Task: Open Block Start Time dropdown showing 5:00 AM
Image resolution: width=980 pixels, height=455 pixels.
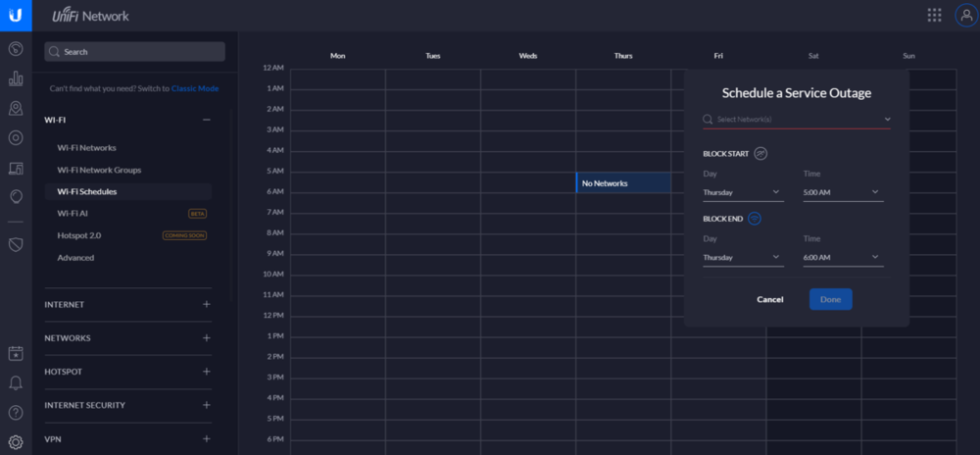Action: (843, 192)
